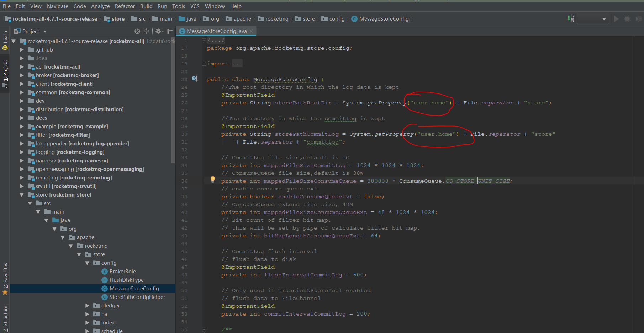Image resolution: width=644 pixels, height=333 pixels.
Task: Select the Scroll-from-Source target icon
Action: coord(137,31)
